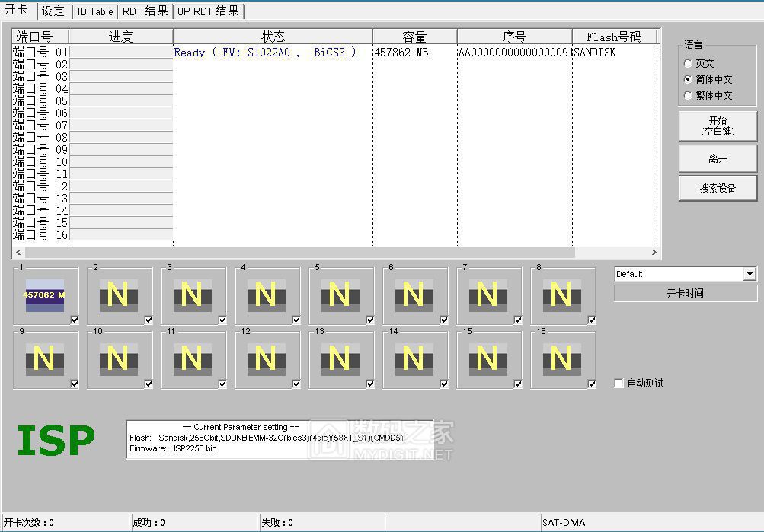This screenshot has width=764, height=532.
Task: Click the 离开 exit button
Action: pos(718,158)
